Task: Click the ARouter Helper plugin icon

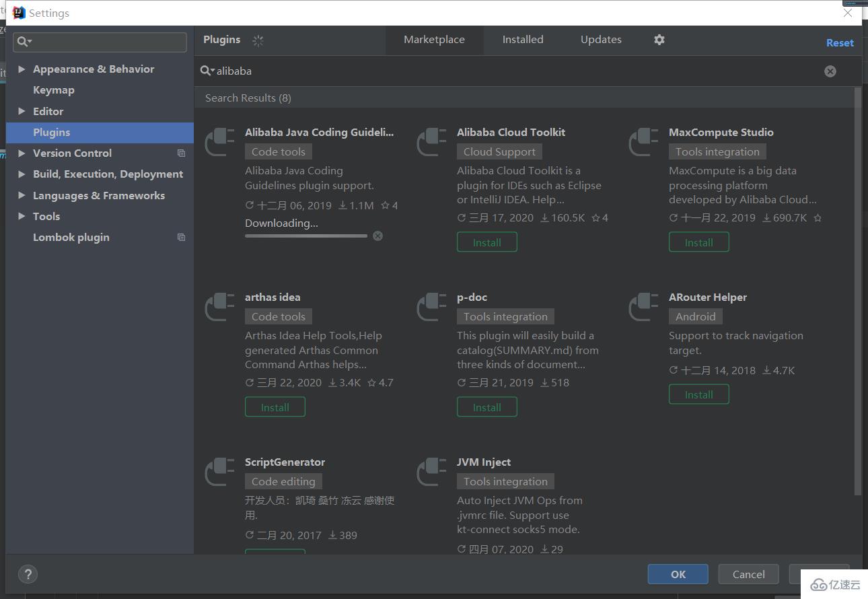Action: coord(643,307)
